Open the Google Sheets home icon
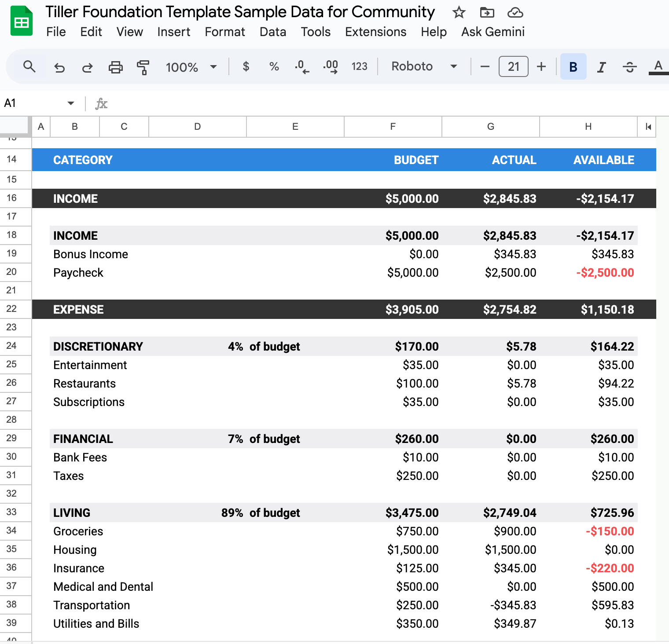Image resolution: width=669 pixels, height=644 pixels. (x=21, y=21)
